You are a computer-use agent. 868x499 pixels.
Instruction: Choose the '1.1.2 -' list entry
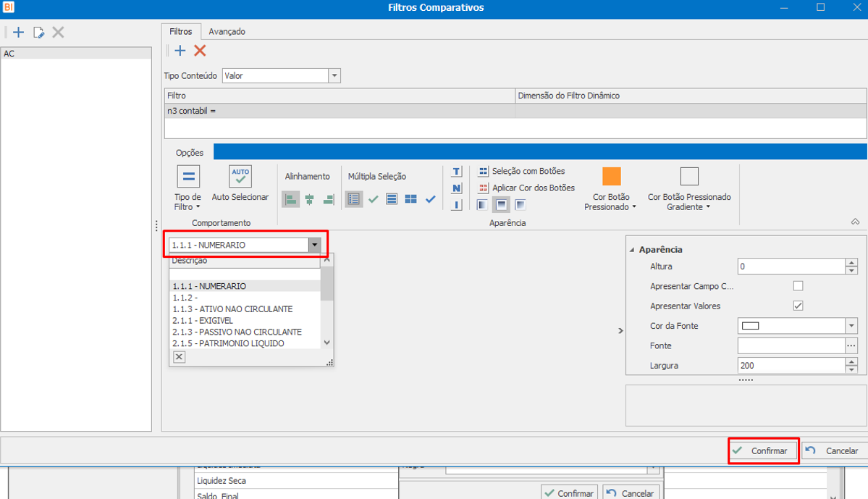click(245, 298)
